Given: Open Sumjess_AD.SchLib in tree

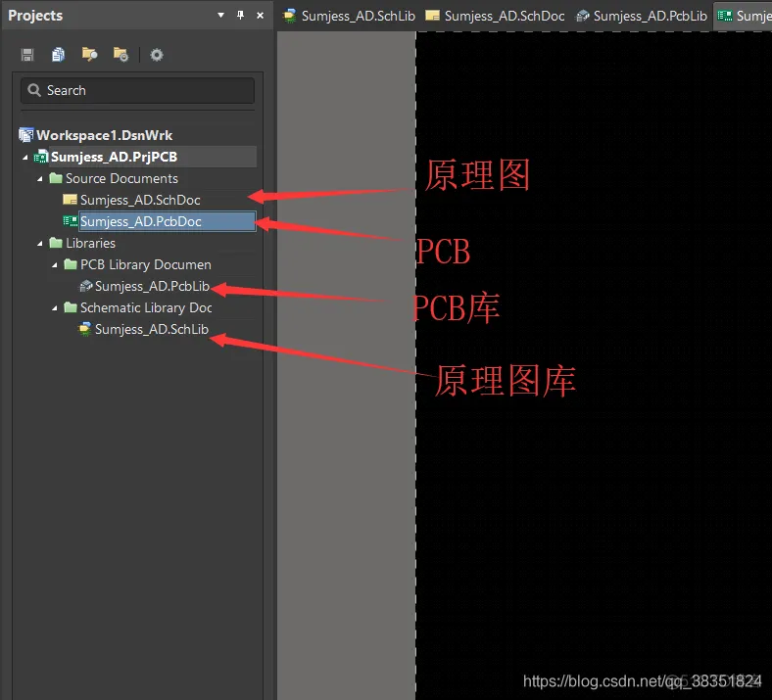Looking at the screenshot, I should coord(152,330).
